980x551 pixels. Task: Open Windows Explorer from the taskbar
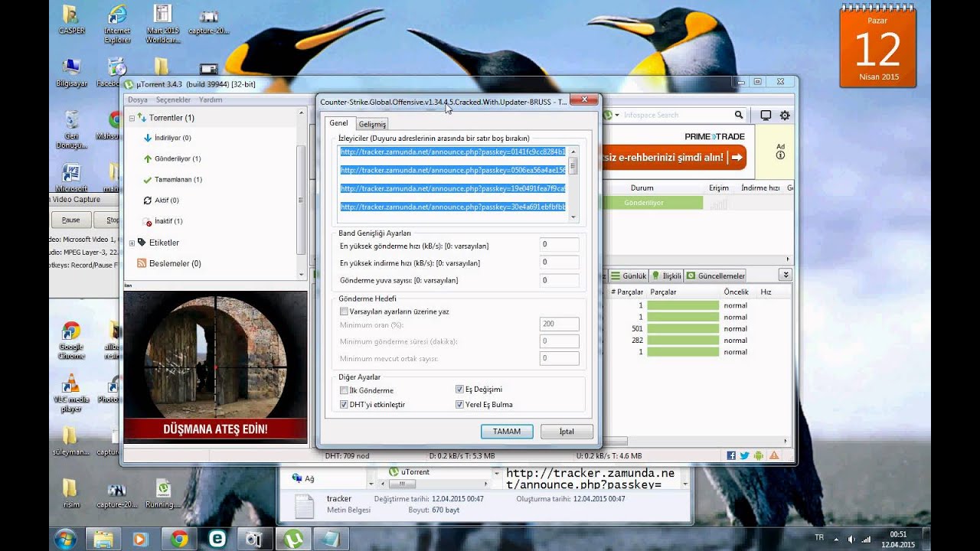104,539
